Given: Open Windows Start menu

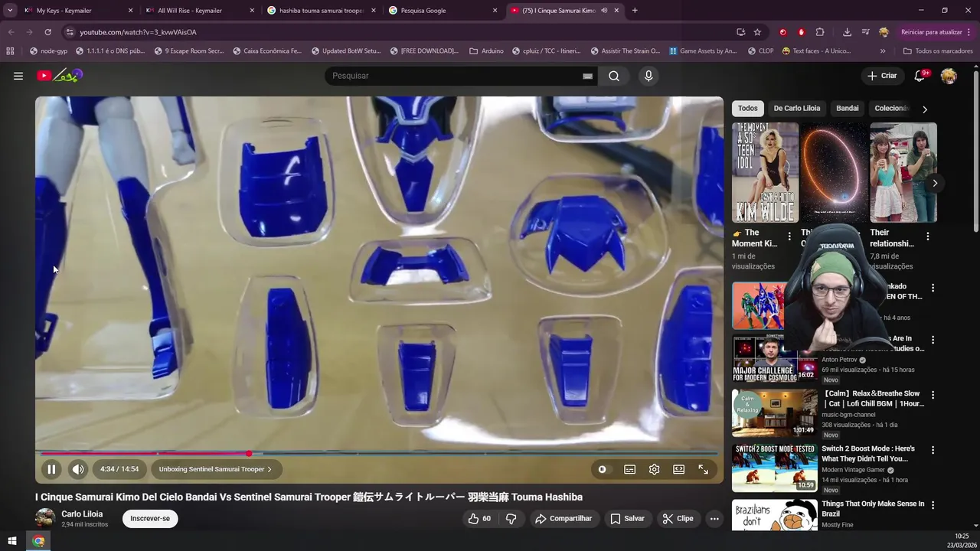Looking at the screenshot, I should 12,541.
